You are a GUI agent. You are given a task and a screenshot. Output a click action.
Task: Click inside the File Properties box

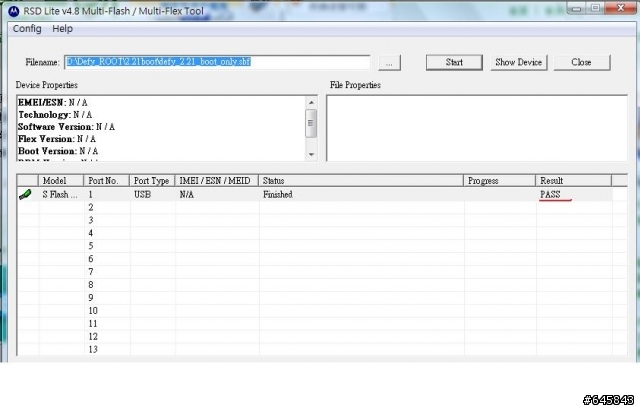(x=477, y=128)
